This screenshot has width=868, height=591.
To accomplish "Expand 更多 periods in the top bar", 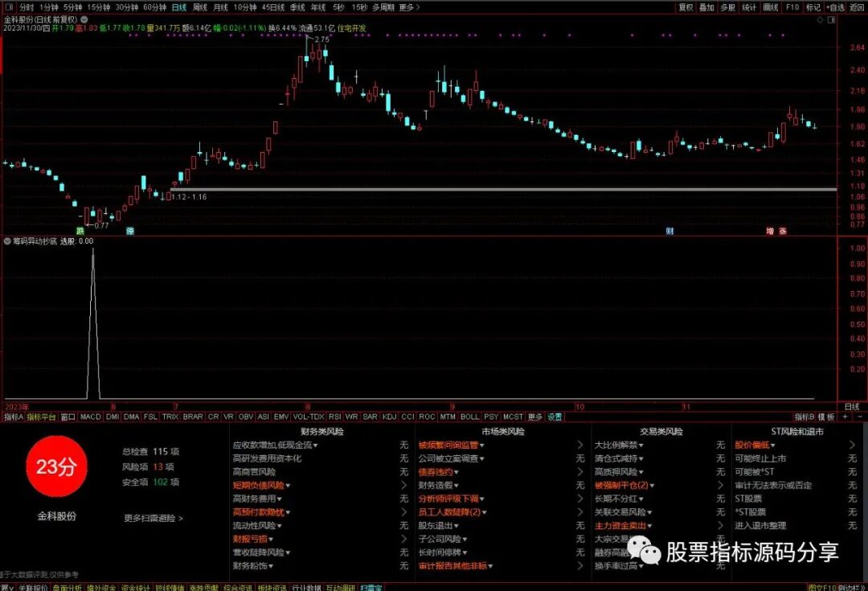I will [x=409, y=7].
